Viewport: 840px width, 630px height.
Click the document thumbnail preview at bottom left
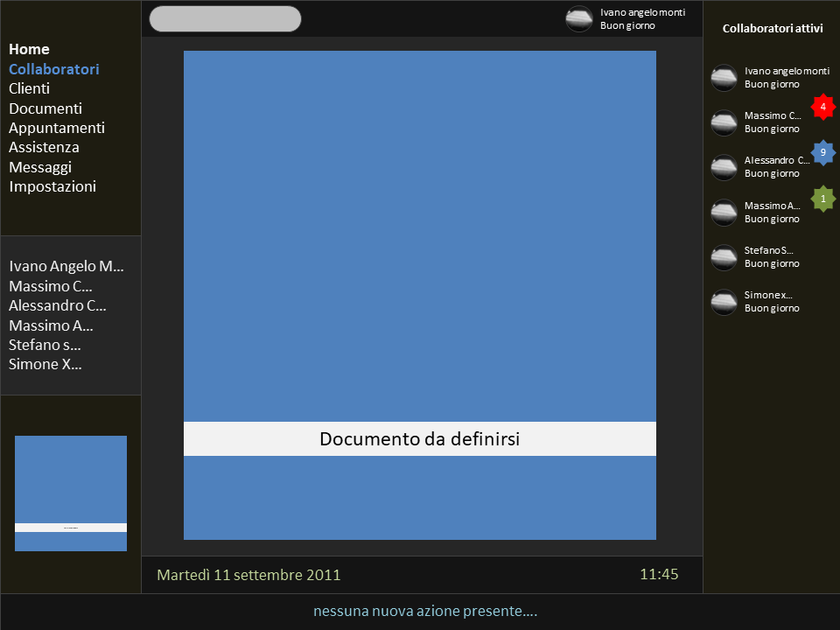71,493
